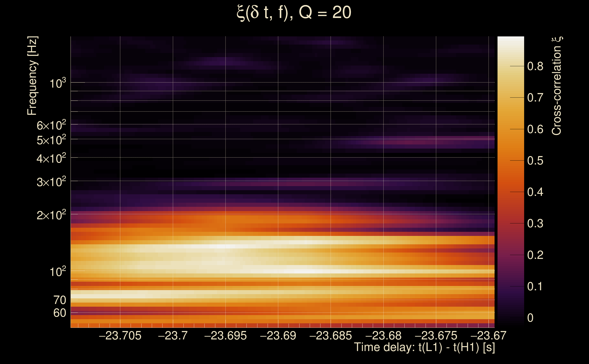Image resolution: width=589 pixels, height=364 pixels.
Task: Click the –23.705 x-axis tick label
Action: pos(120,336)
